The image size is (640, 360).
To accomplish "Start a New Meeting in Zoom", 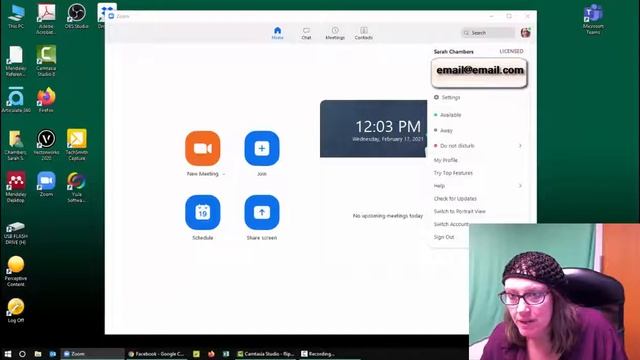I will click(x=202, y=148).
